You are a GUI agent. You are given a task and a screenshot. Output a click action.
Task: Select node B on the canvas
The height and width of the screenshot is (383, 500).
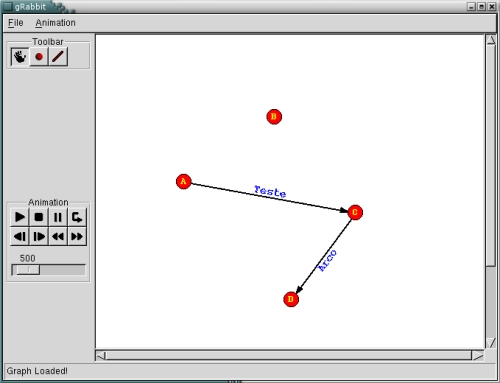tap(274, 117)
